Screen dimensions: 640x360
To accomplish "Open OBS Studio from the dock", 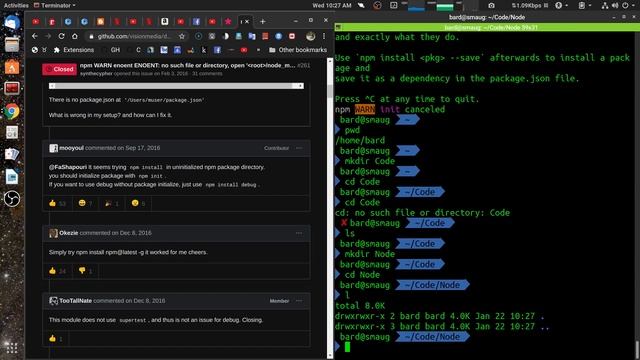I will tap(11, 199).
